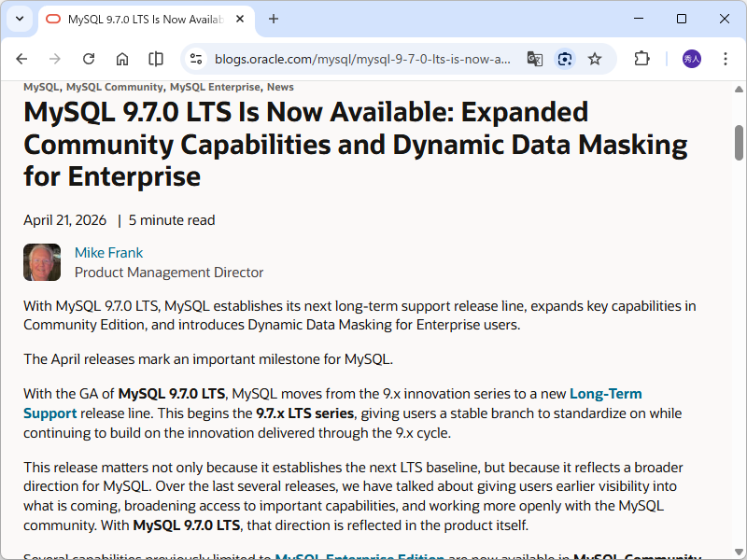Image resolution: width=747 pixels, height=560 pixels.
Task: Open the tab search dropdown
Action: coord(20,19)
